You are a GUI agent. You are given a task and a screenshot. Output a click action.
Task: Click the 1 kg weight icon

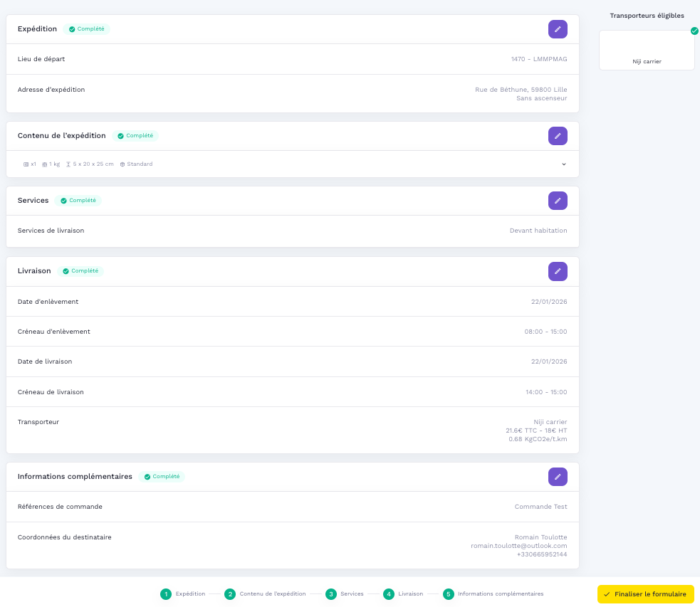click(45, 164)
